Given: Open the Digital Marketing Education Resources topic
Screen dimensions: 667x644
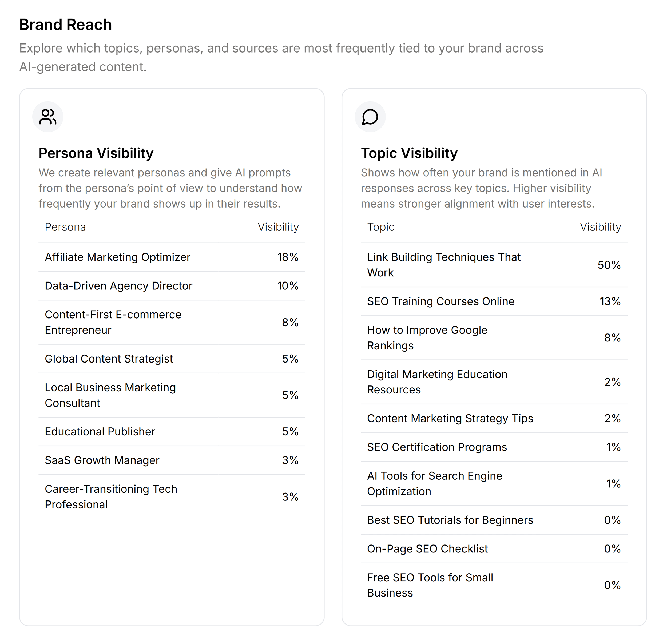Looking at the screenshot, I should 437,382.
